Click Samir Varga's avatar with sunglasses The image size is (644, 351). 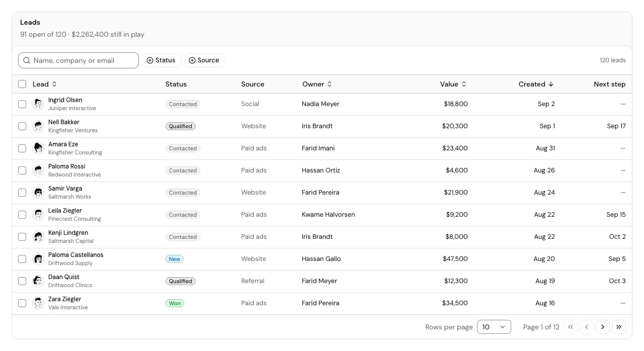tap(38, 193)
